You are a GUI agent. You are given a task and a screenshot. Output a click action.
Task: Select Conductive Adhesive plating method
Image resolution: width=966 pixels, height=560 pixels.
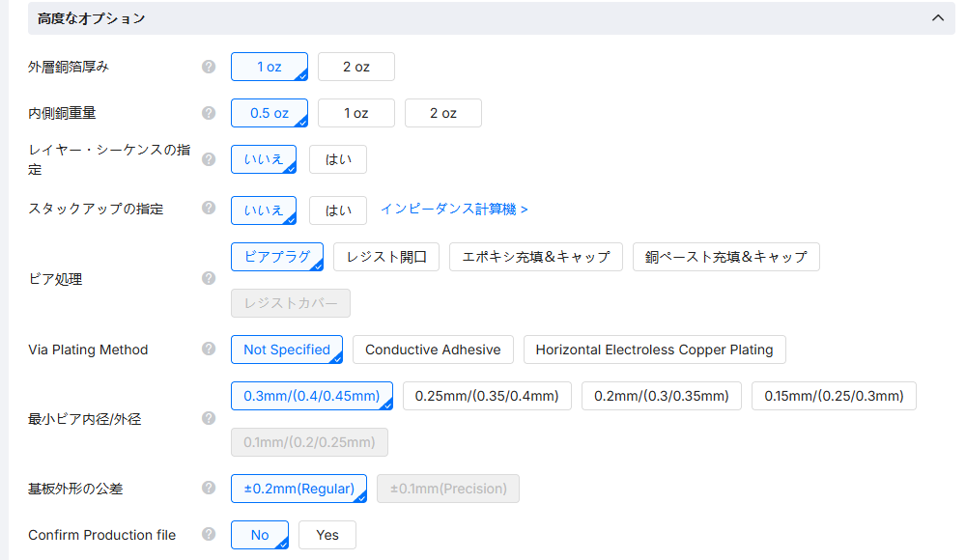[433, 350]
